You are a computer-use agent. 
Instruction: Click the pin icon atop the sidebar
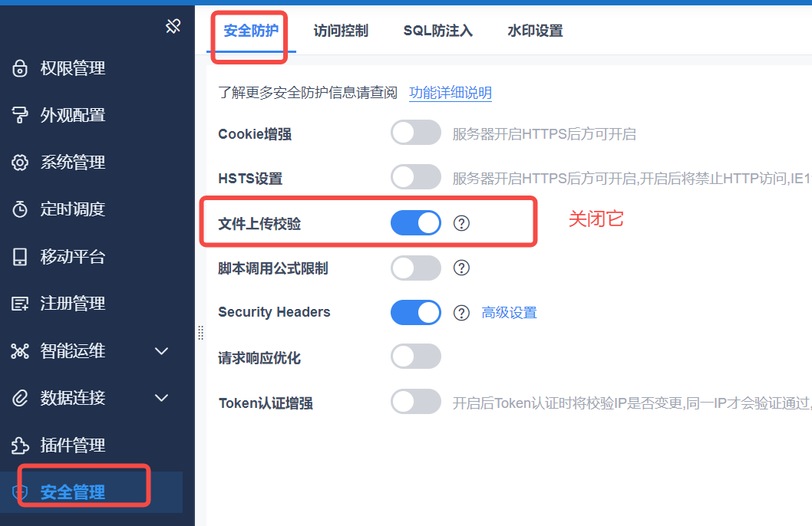click(173, 26)
